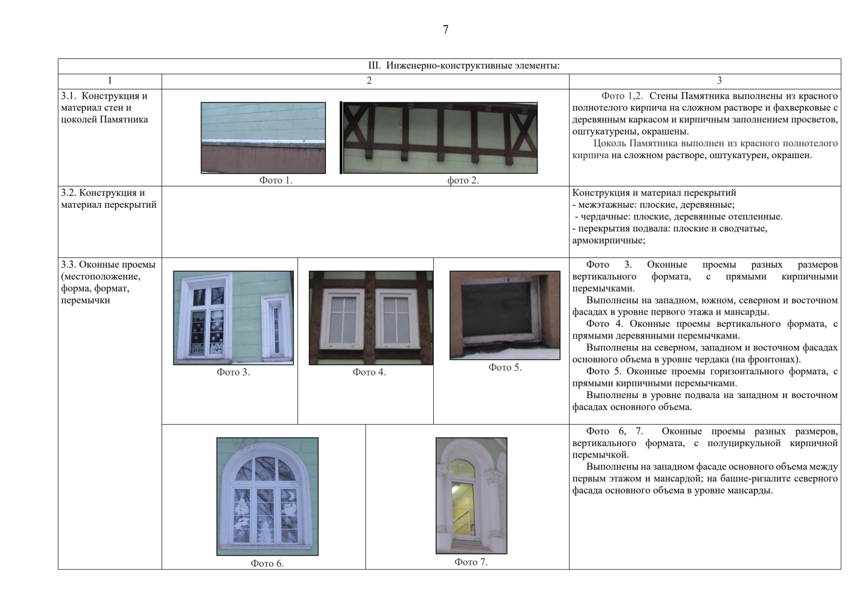Click text "Выполнены на северном, западном и восточном"

705,354
